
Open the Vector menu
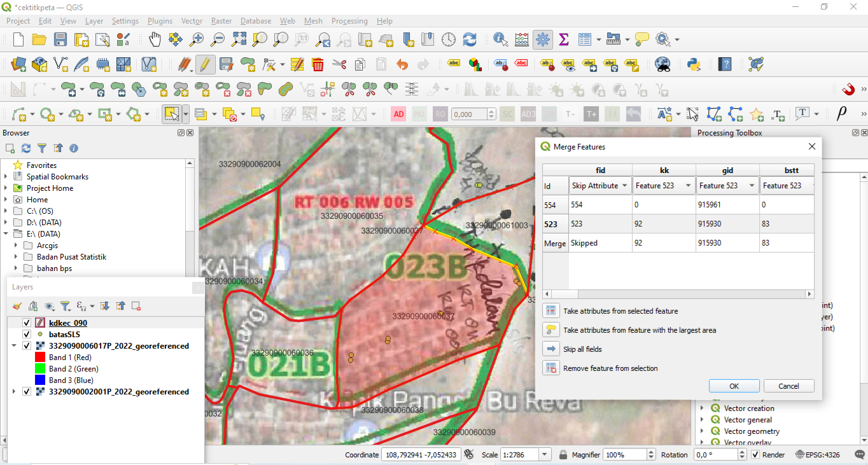[x=192, y=21]
